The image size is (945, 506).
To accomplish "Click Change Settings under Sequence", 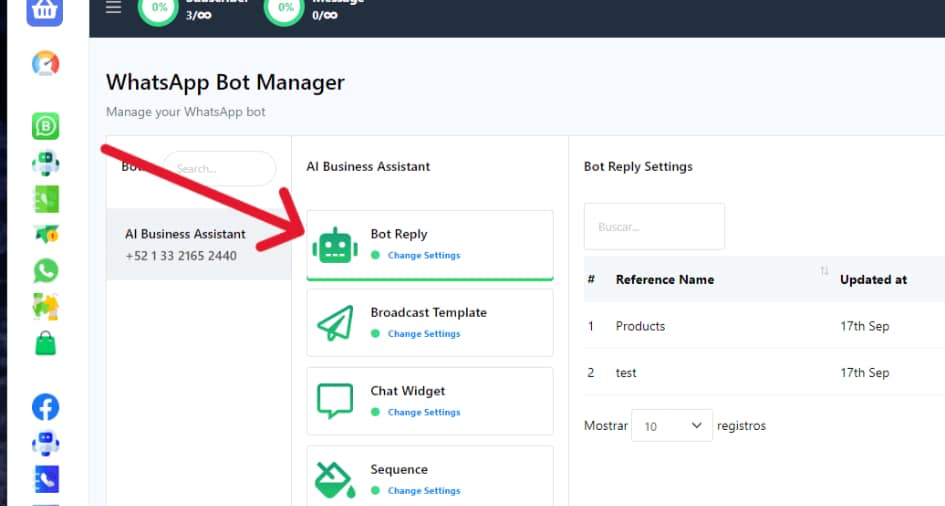I will (424, 491).
